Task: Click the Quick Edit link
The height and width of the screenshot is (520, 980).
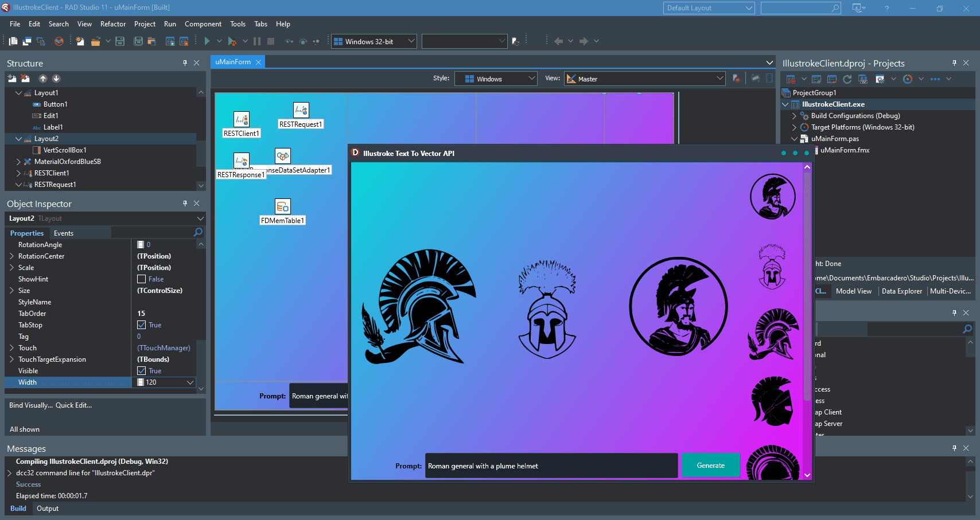Action: (x=73, y=405)
